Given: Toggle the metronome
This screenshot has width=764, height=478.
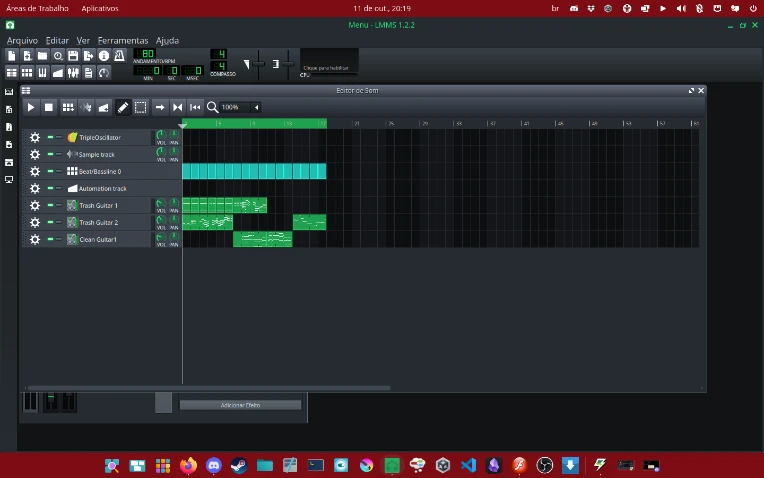Looking at the screenshot, I should pos(119,56).
